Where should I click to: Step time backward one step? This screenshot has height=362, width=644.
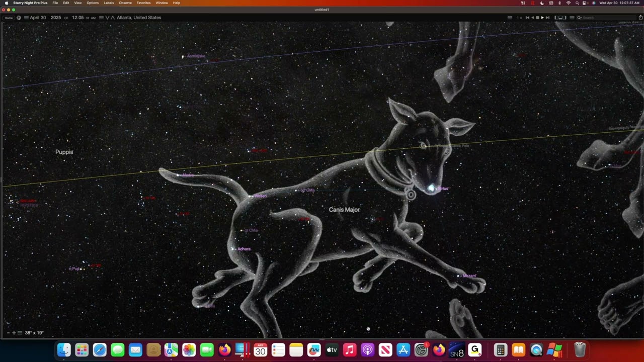[527, 18]
